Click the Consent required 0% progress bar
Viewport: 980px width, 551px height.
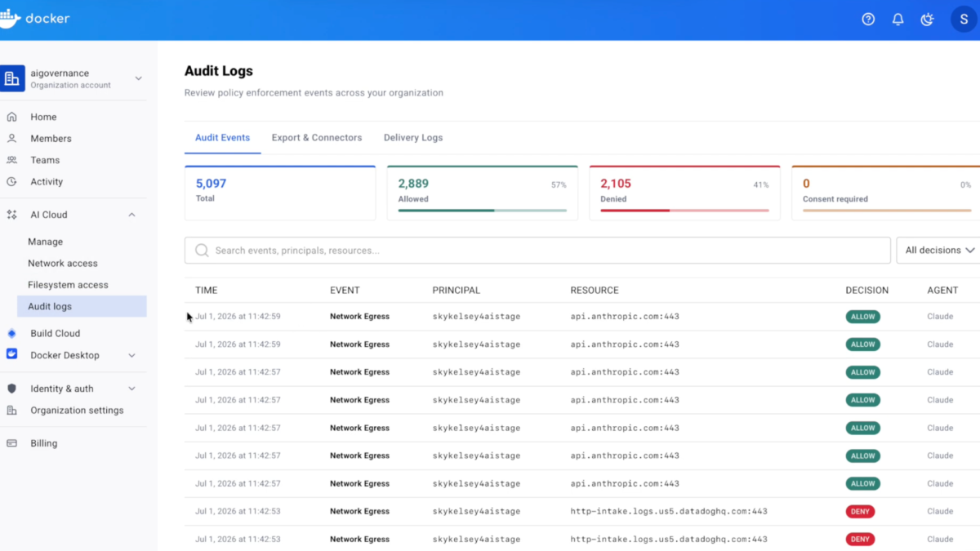pos(888,210)
